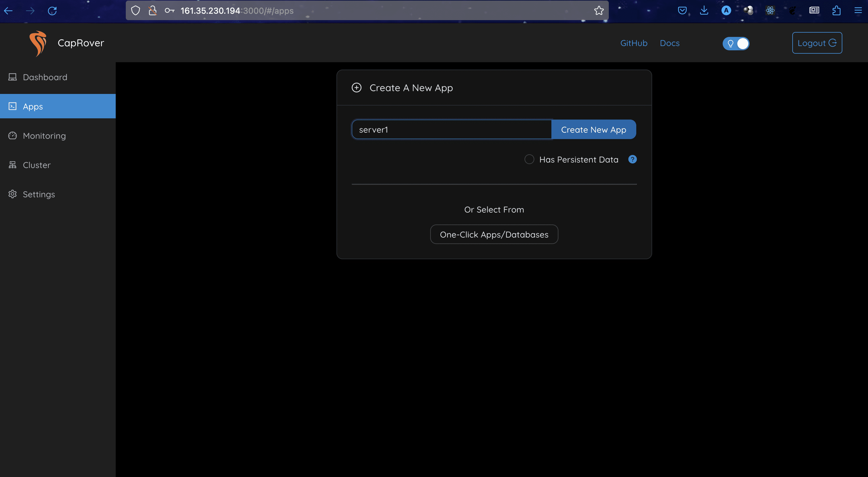Open One-Click Apps/Databases
868x477 pixels.
pyautogui.click(x=494, y=234)
